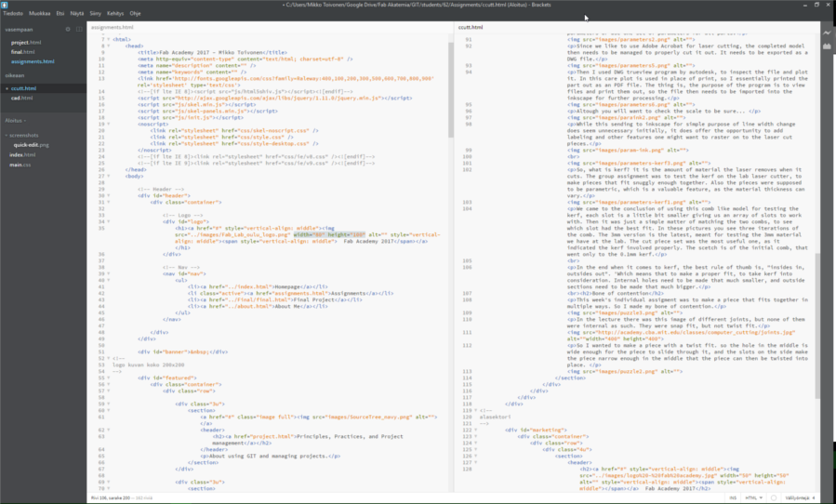The width and height of the screenshot is (836, 504).
Task: Open cad.html in the oikeaan list
Action: click(22, 99)
